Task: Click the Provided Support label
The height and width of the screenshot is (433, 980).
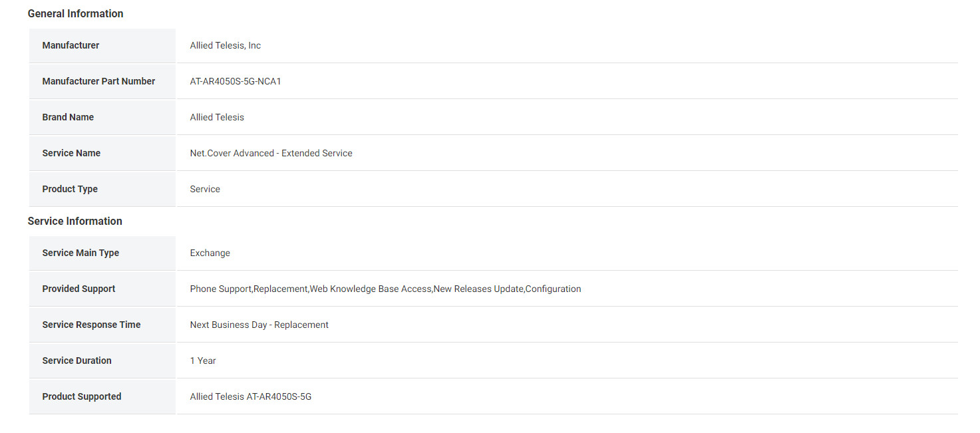Action: 79,289
